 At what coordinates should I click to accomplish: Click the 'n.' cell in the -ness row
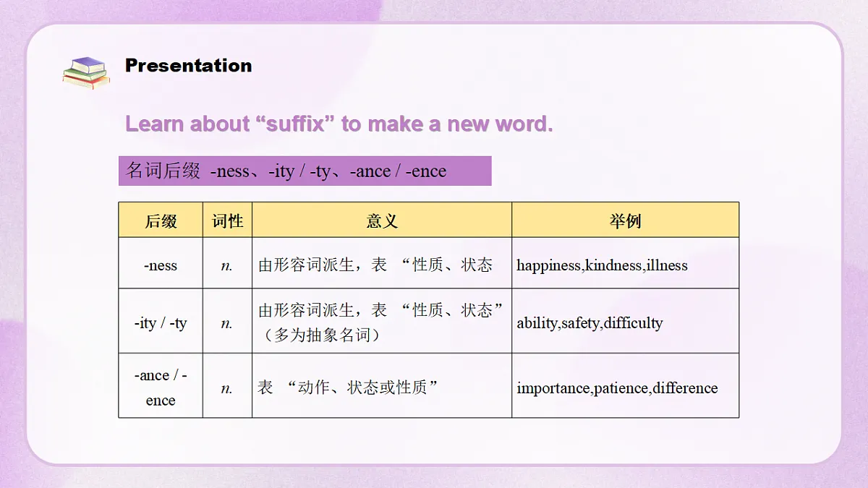pos(227,264)
